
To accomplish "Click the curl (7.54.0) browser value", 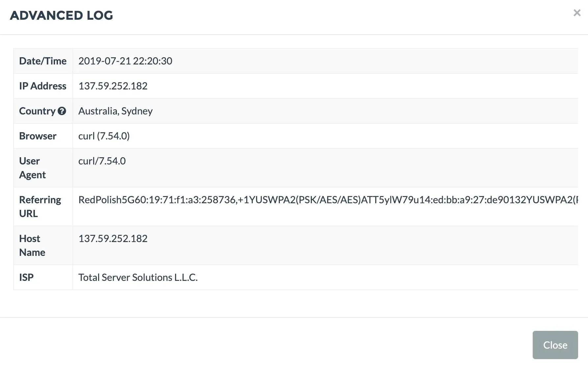I will pyautogui.click(x=104, y=136).
